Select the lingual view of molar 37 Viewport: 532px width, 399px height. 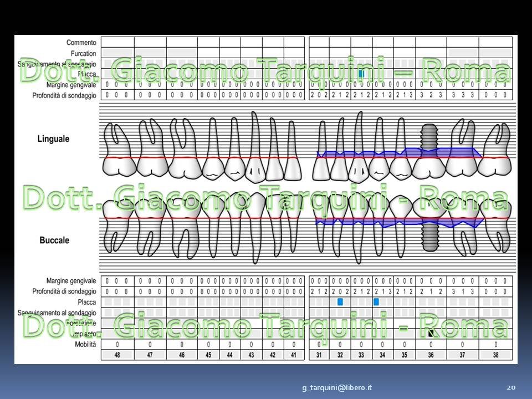point(462,147)
